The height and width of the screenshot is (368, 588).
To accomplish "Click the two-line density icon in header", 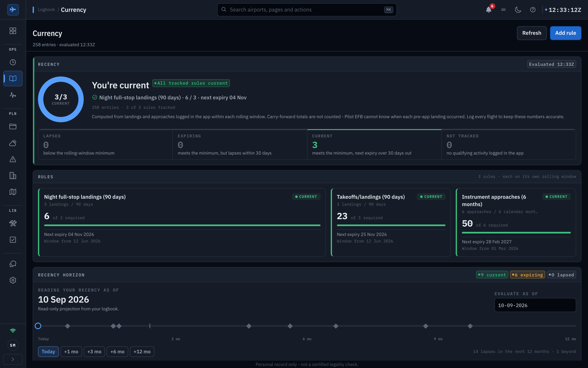I will [x=503, y=10].
